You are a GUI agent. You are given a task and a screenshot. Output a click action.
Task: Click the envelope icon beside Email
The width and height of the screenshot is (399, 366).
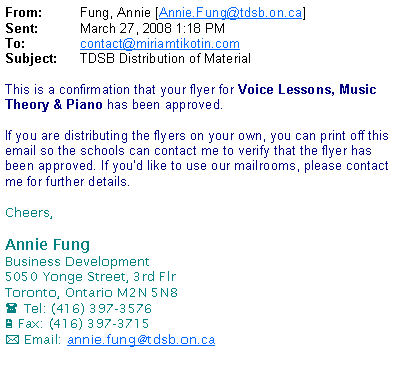pos(12,340)
